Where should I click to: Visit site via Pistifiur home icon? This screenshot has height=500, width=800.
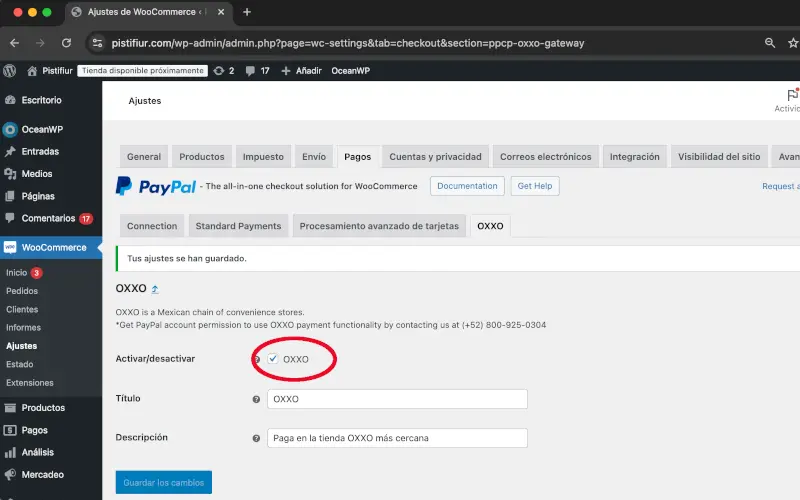(x=32, y=70)
